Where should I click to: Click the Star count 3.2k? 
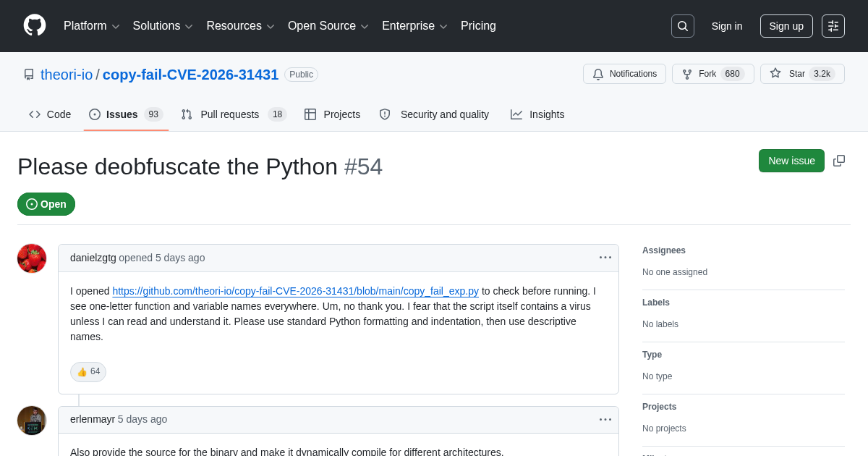[822, 74]
